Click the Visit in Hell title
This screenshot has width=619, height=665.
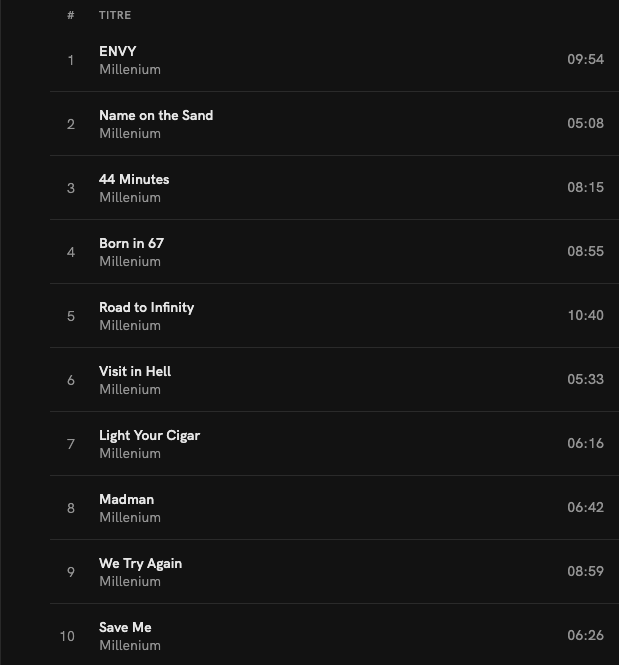tap(135, 371)
